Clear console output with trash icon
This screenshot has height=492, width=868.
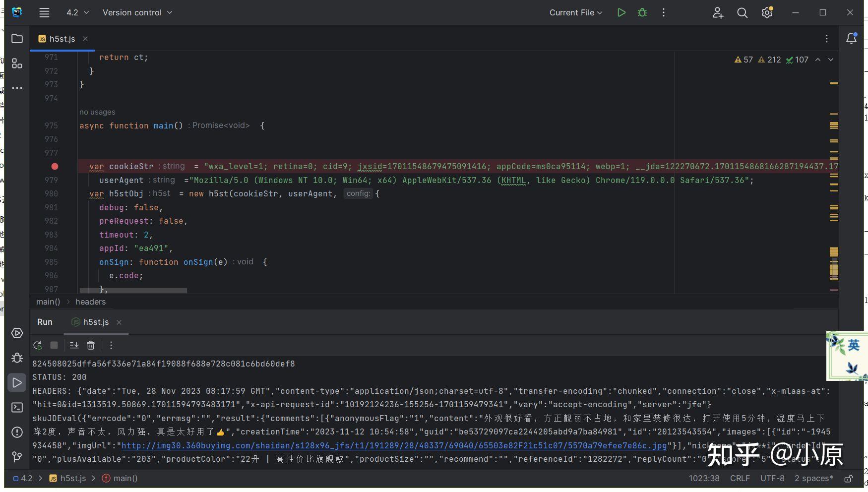(x=91, y=345)
